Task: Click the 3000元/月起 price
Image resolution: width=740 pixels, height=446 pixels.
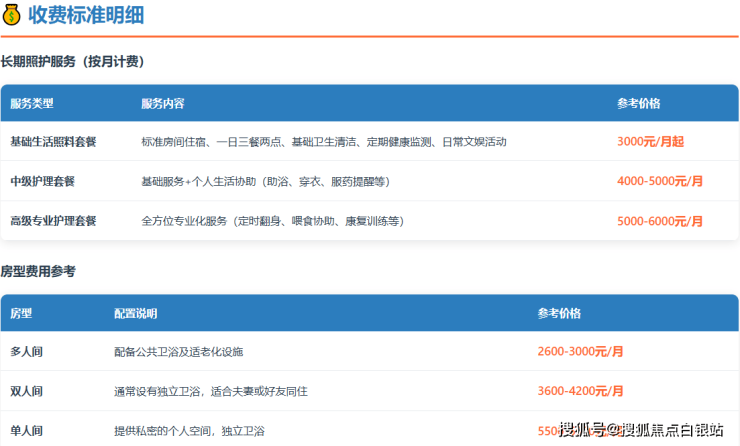Action: point(651,142)
